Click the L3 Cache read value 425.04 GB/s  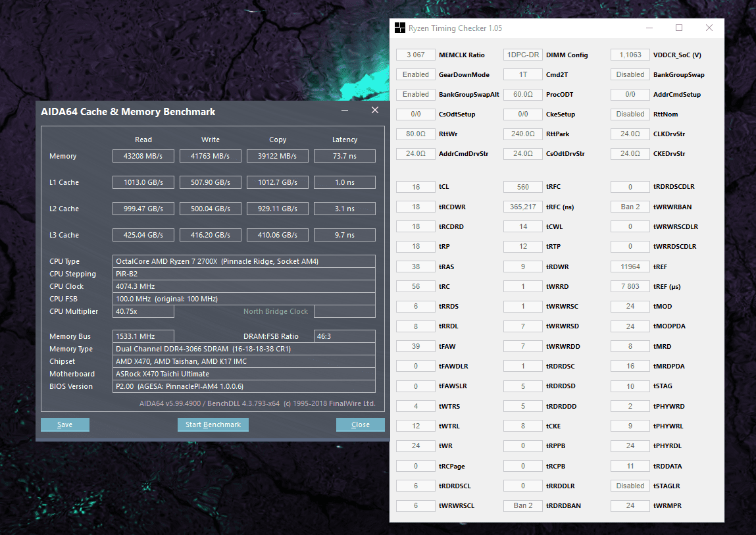point(143,235)
